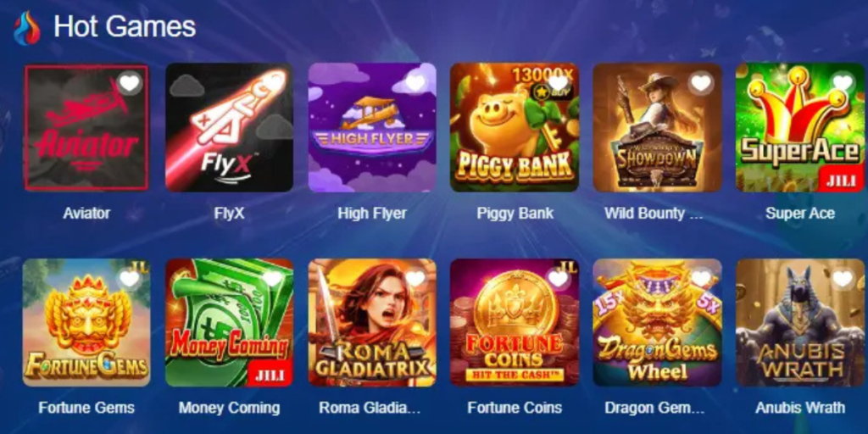Open the Money Coming game thumbnail
Image resolution: width=868 pixels, height=434 pixels.
coord(229,323)
